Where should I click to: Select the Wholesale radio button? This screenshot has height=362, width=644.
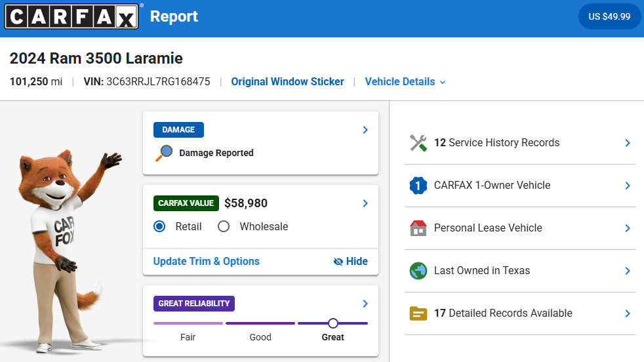pyautogui.click(x=224, y=226)
